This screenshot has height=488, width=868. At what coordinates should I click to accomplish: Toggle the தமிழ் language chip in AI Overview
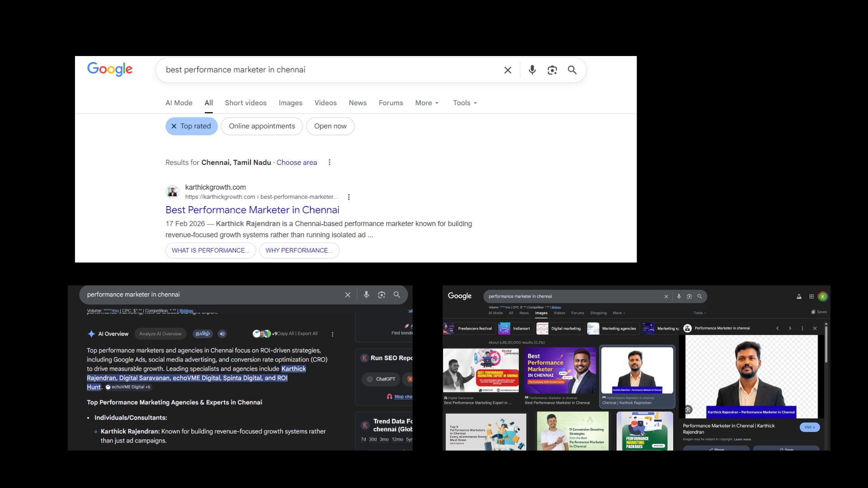click(203, 334)
